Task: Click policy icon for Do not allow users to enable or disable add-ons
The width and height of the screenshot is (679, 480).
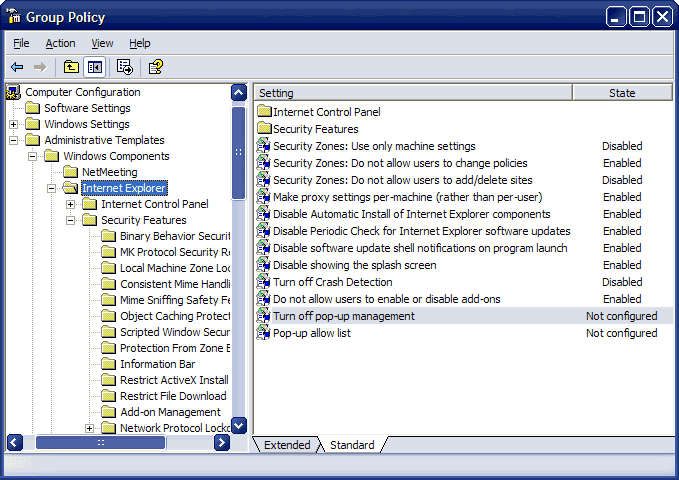Action: coord(263,298)
